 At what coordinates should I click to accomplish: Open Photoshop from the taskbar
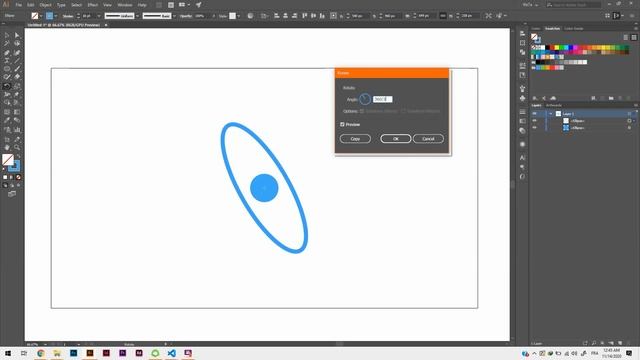73,353
